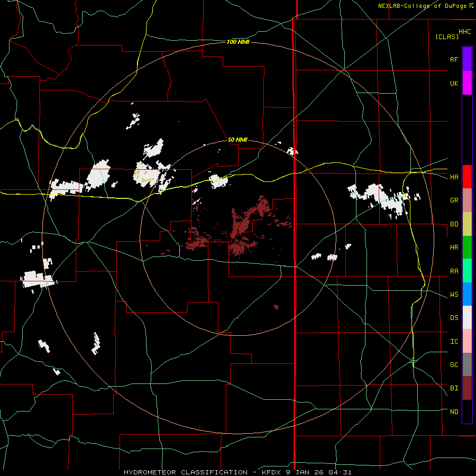Viewport: 476px width, 476px height.
Task: Click the BI brown legend swatch
Action: [467, 388]
